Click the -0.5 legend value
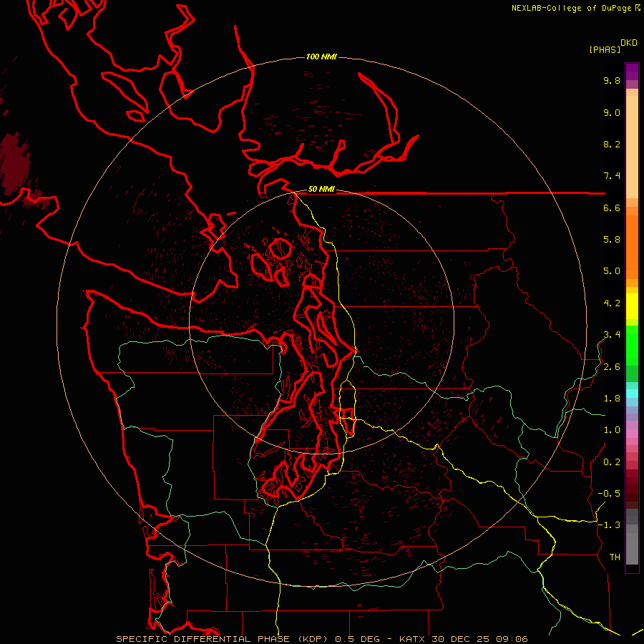 pos(609,494)
